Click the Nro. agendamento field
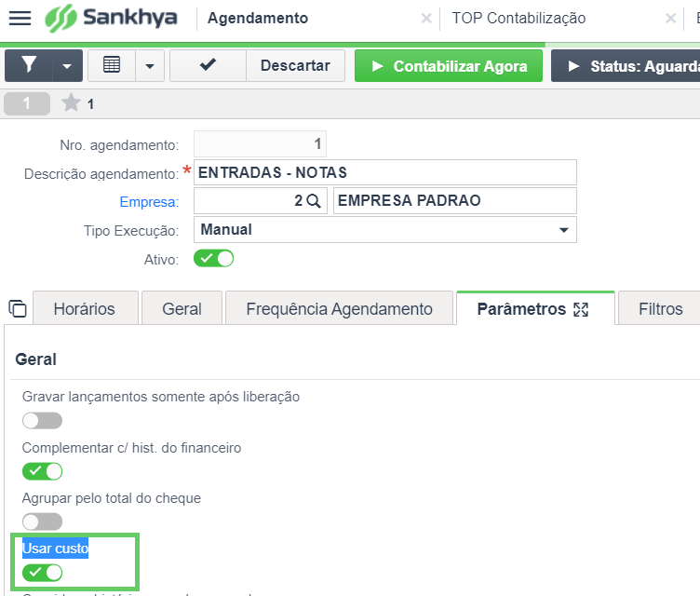The width and height of the screenshot is (700, 596). tap(260, 143)
